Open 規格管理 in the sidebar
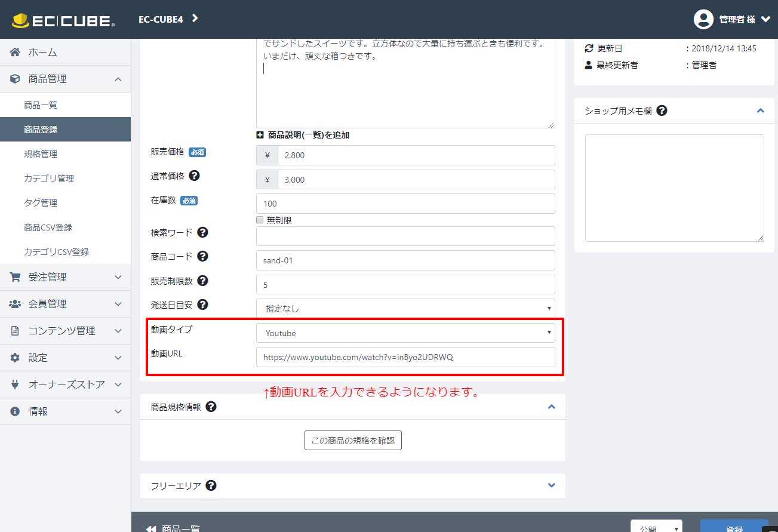 point(65,154)
